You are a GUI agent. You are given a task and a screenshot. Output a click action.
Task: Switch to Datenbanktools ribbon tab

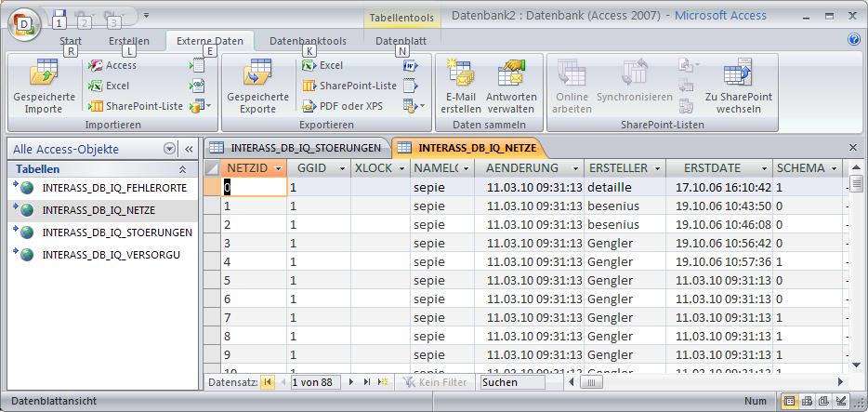click(308, 41)
